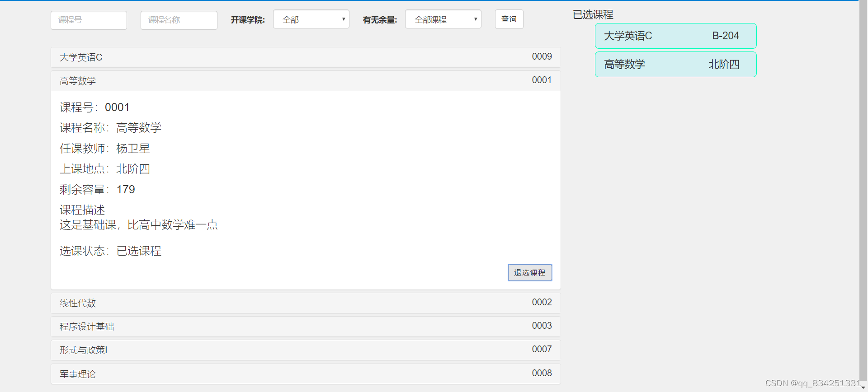Image resolution: width=868 pixels, height=392 pixels.
Task: Click the course description 这是基础课，比高中数学难一点
Action: pos(139,225)
